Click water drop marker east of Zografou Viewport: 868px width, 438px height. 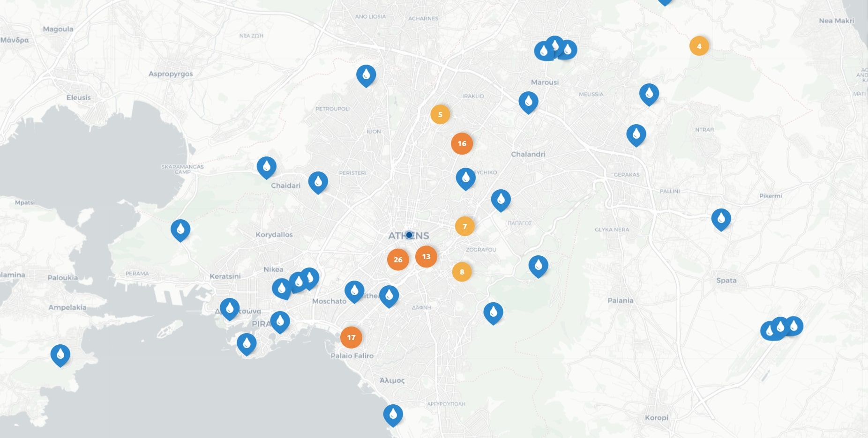tap(538, 266)
